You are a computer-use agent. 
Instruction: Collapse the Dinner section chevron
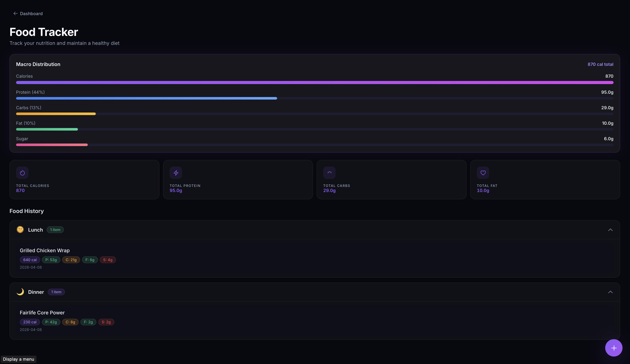pos(610,292)
